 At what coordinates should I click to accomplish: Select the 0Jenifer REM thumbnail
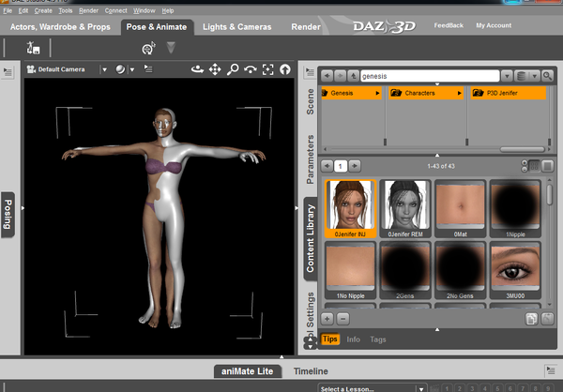click(x=405, y=208)
